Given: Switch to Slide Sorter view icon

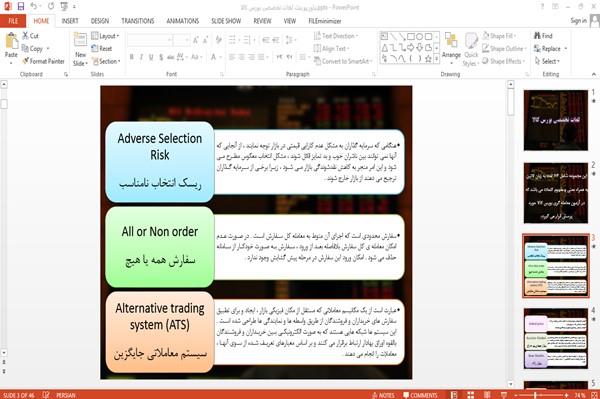Looking at the screenshot, I should pyautogui.click(x=470, y=395).
